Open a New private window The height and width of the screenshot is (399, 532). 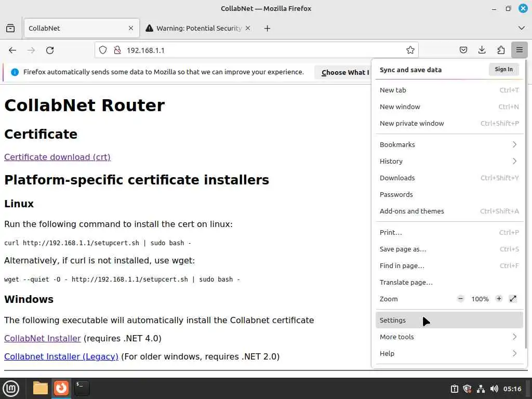[x=449, y=123]
